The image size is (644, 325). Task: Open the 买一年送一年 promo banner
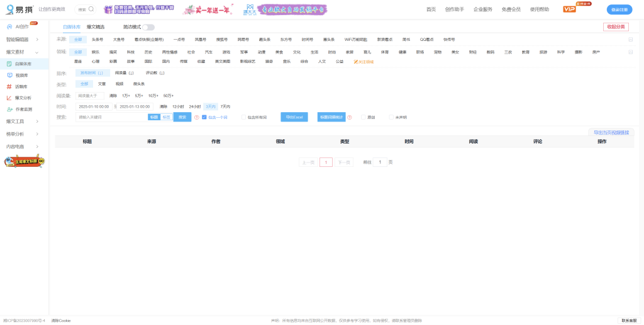tap(208, 9)
